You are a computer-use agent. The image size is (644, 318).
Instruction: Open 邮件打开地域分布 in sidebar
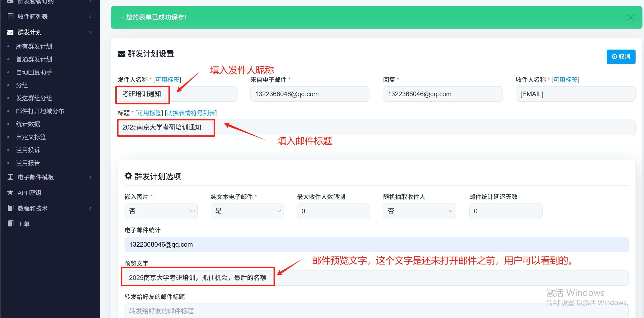coord(40,111)
